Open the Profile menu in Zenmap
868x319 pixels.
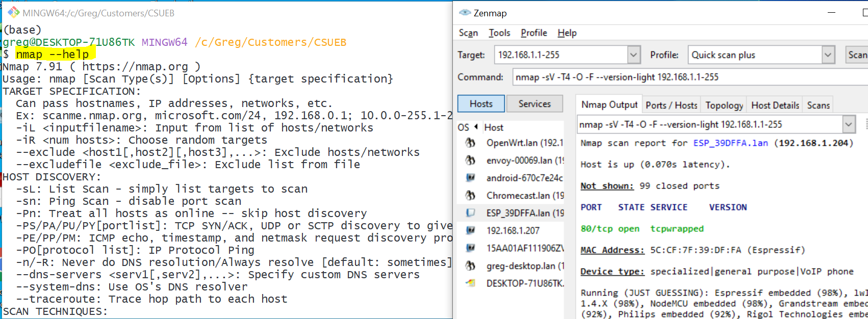tap(534, 33)
